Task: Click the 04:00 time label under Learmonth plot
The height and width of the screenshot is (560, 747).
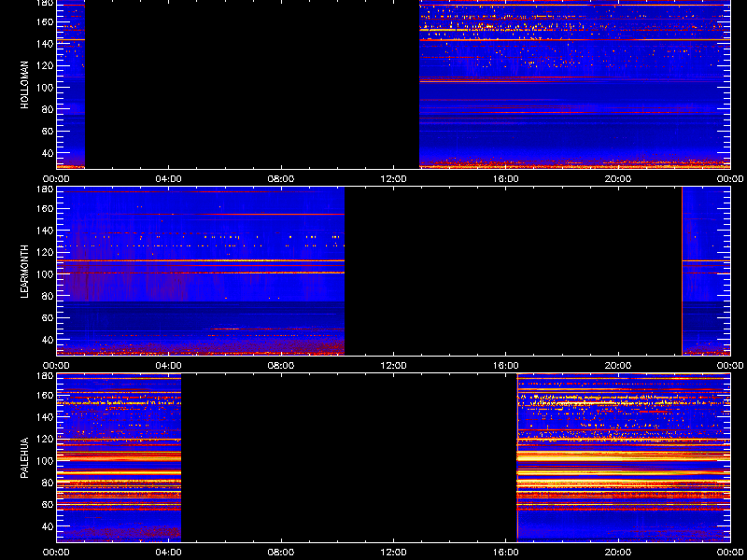Action: 169,366
